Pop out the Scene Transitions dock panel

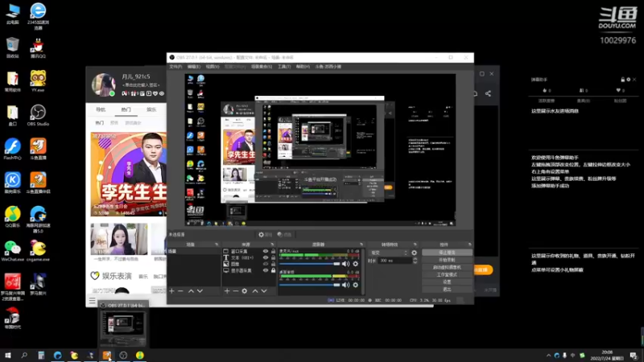click(x=415, y=245)
